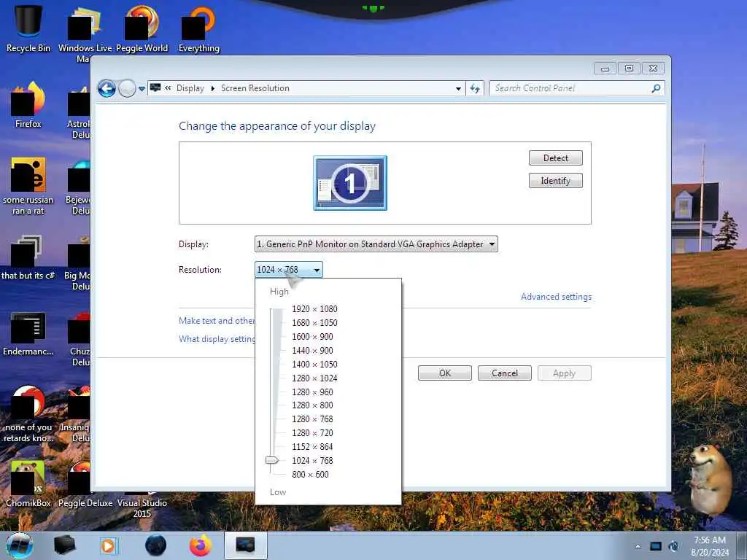This screenshot has width=747, height=560.
Task: Click the taskbar clock showing 7:56 AM
Action: tap(710, 546)
